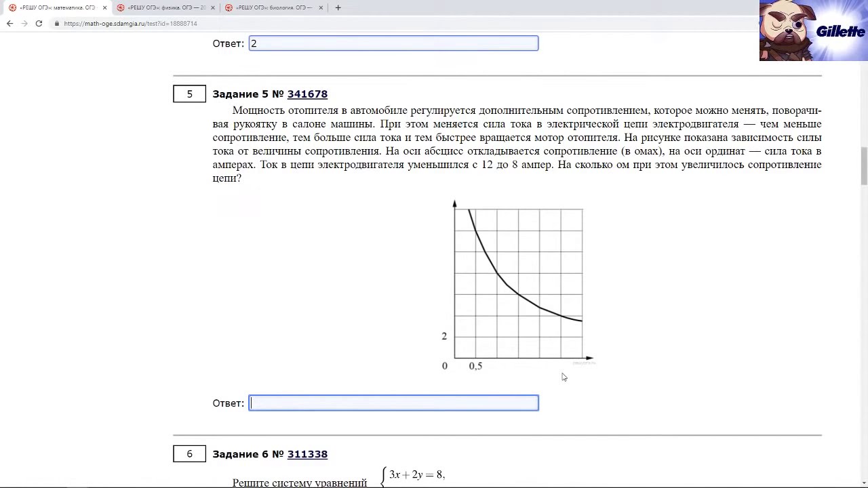The height and width of the screenshot is (488, 868).
Task: Click the answer field containing 2
Action: 393,43
